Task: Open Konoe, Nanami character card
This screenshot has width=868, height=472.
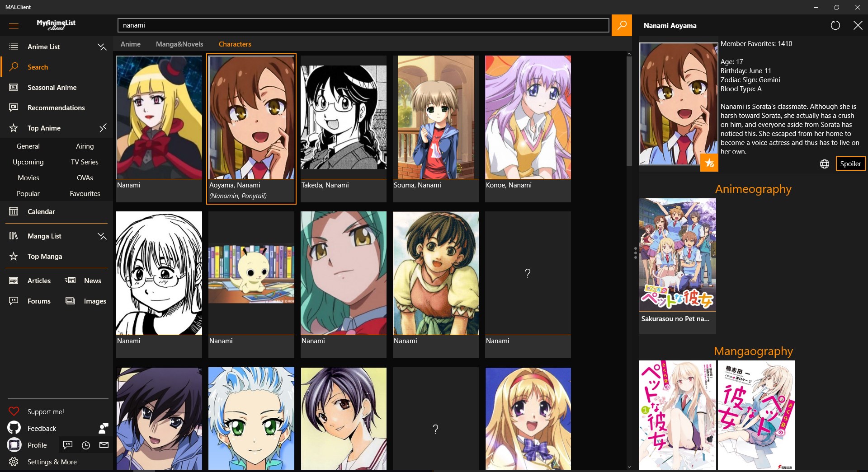Action: point(528,129)
